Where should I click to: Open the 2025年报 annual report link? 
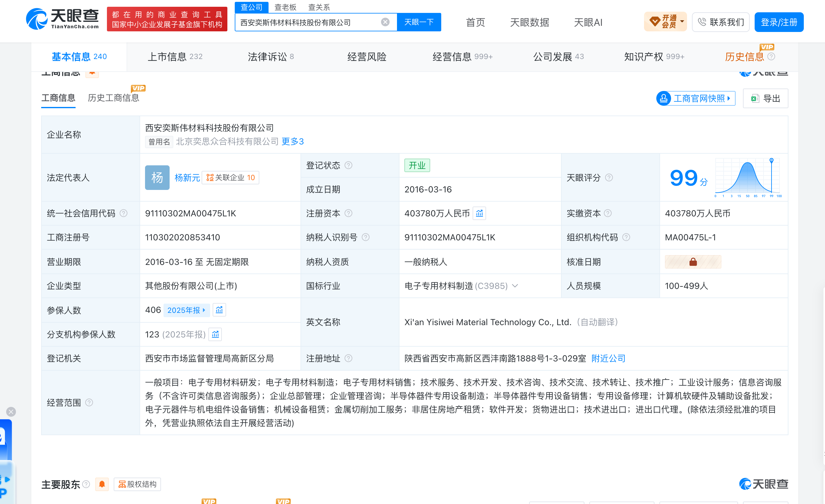(187, 310)
